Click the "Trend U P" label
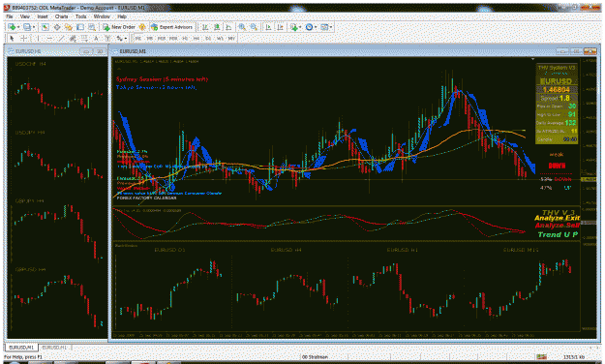Screen dimensions: 605x364 pos(558,234)
